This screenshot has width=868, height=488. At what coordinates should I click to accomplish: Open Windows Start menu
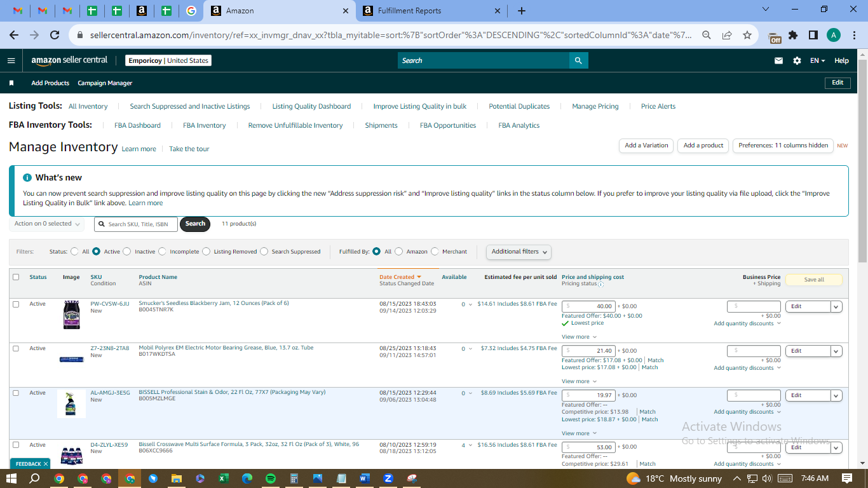coord(11,478)
